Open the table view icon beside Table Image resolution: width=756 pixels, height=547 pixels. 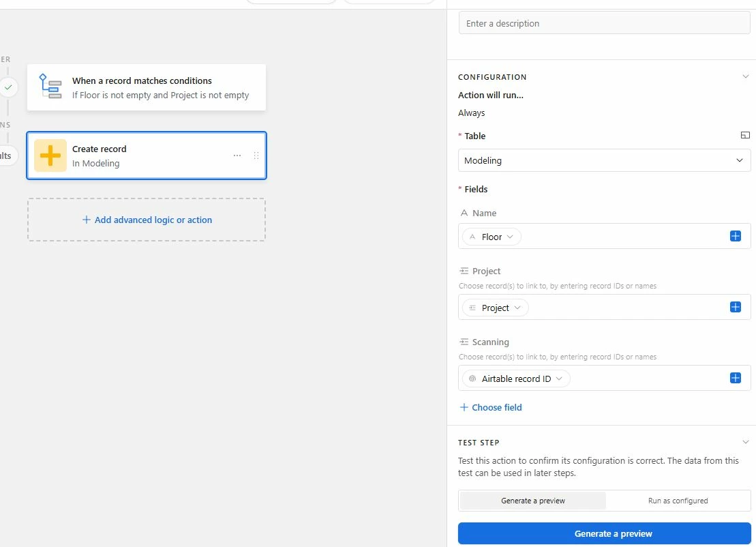(x=745, y=135)
